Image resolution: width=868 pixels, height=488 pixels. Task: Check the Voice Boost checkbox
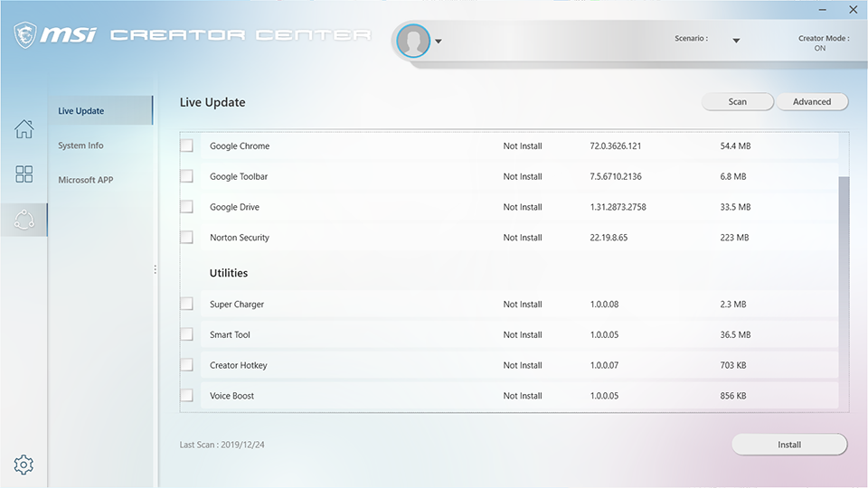[x=186, y=395]
